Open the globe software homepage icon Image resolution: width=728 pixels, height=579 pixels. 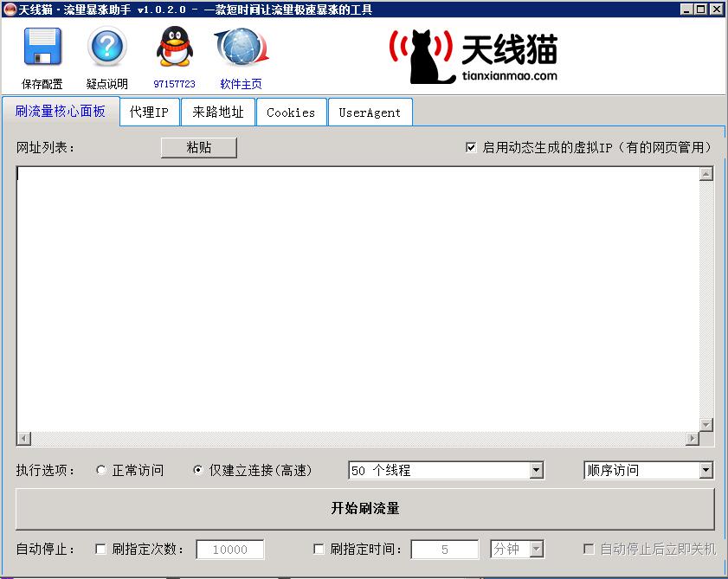(x=242, y=47)
